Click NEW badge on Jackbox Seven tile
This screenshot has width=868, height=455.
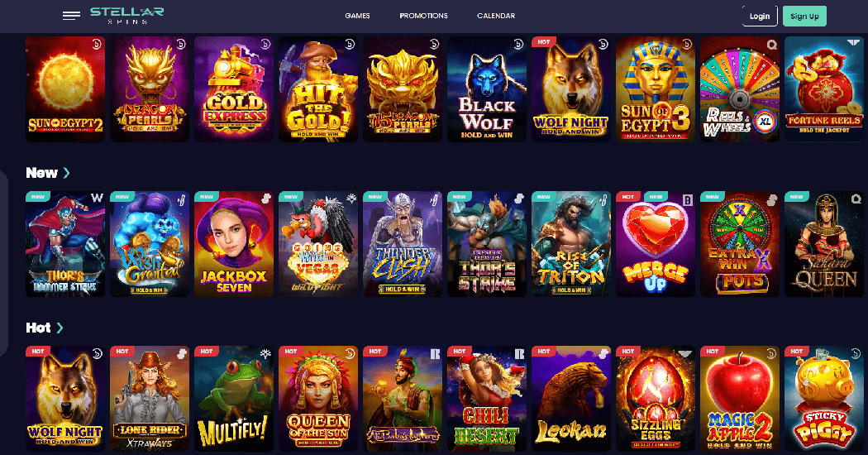pos(207,196)
